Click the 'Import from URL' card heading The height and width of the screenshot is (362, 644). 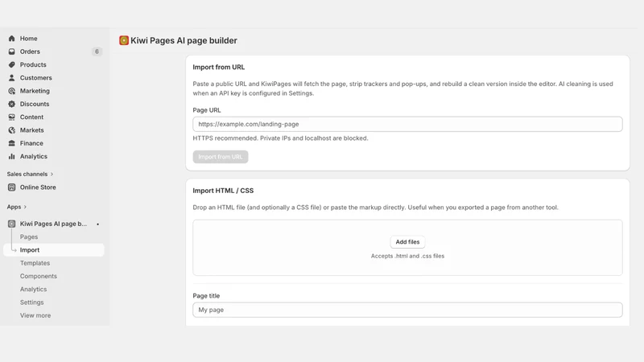[218, 68]
